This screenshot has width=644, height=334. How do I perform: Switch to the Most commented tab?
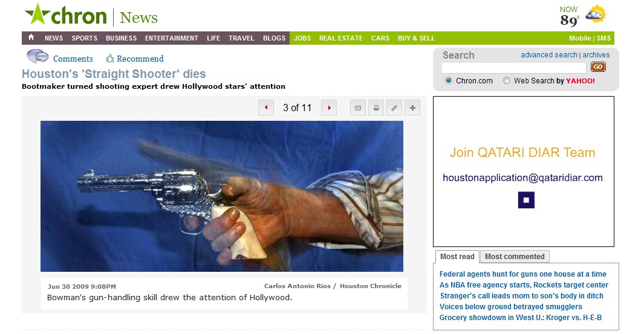coord(515,257)
